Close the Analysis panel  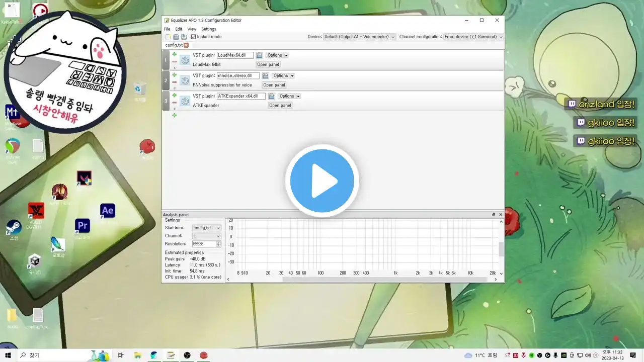click(501, 215)
